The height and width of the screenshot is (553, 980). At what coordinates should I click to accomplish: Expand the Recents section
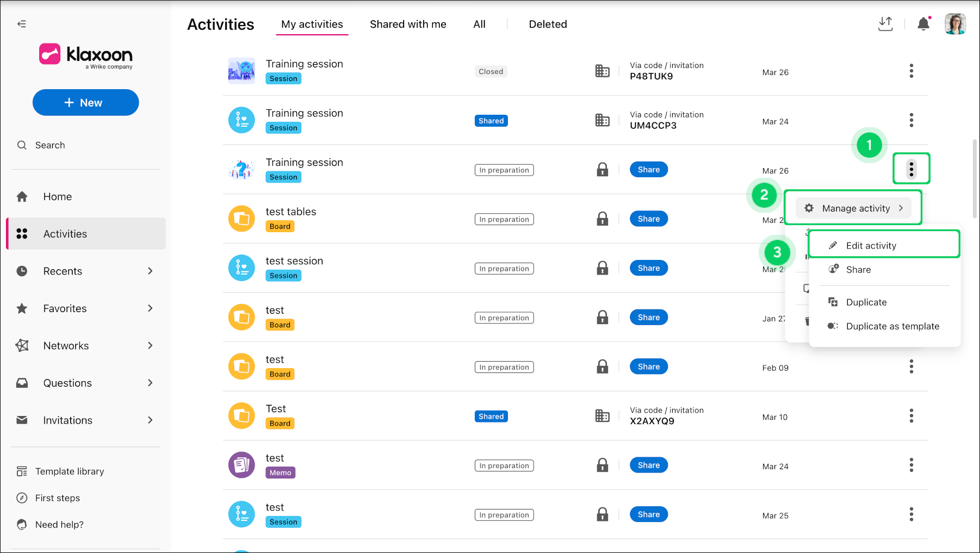[150, 271]
